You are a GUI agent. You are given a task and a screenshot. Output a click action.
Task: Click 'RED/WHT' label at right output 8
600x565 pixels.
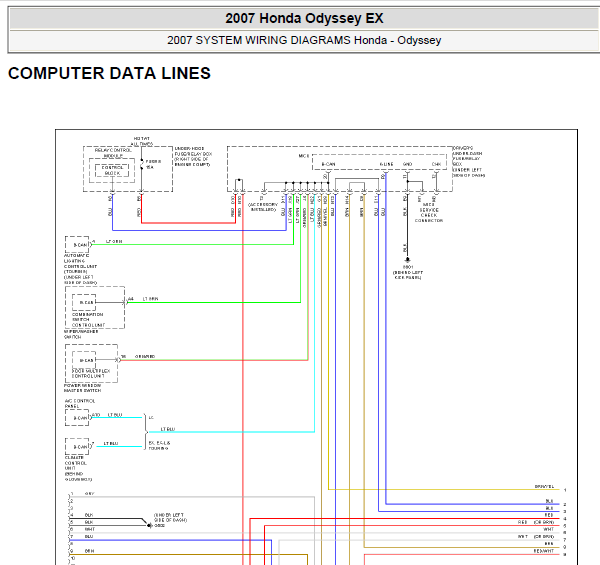tap(544, 551)
